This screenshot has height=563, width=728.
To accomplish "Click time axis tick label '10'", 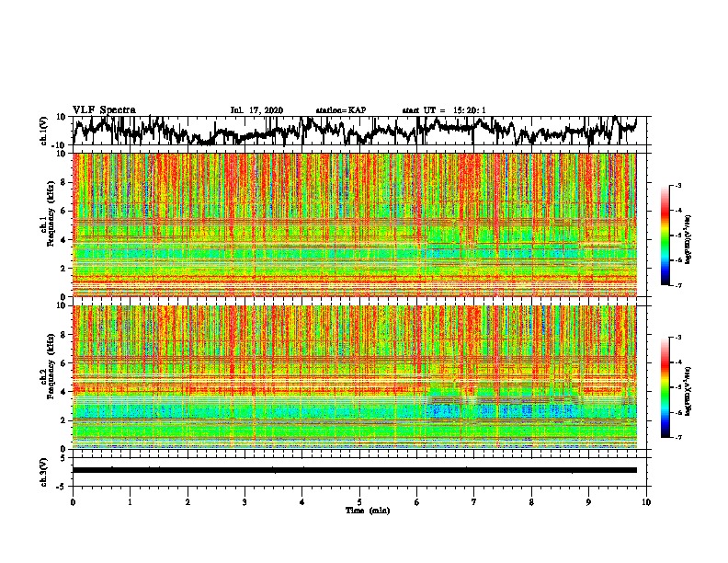I will point(646,502).
